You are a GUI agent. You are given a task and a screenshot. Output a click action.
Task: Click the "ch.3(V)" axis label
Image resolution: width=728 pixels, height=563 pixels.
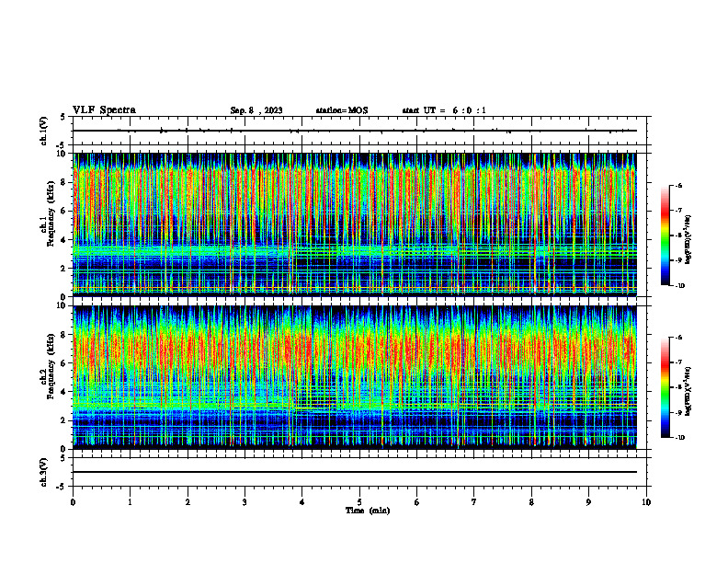(44, 473)
